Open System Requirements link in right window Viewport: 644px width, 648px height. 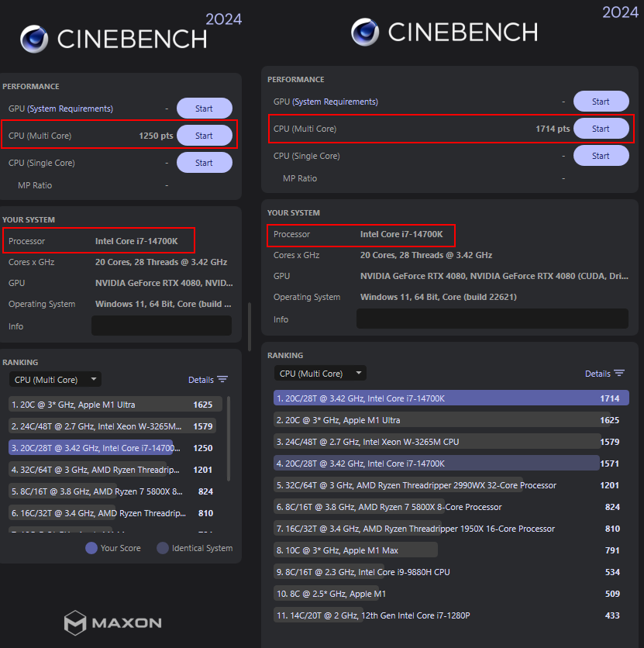[335, 102]
